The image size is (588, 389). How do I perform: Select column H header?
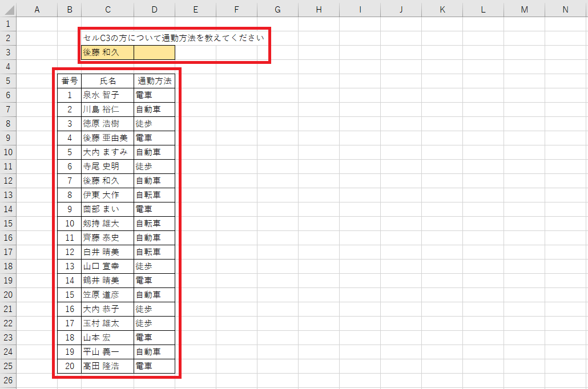[x=319, y=9]
